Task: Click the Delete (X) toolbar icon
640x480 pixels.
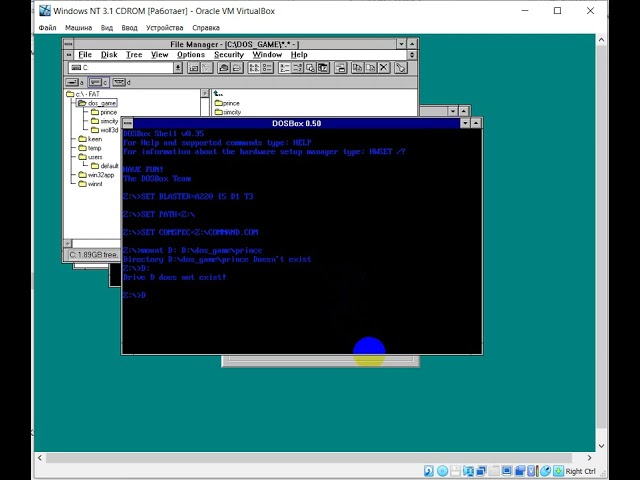Action: [384, 68]
